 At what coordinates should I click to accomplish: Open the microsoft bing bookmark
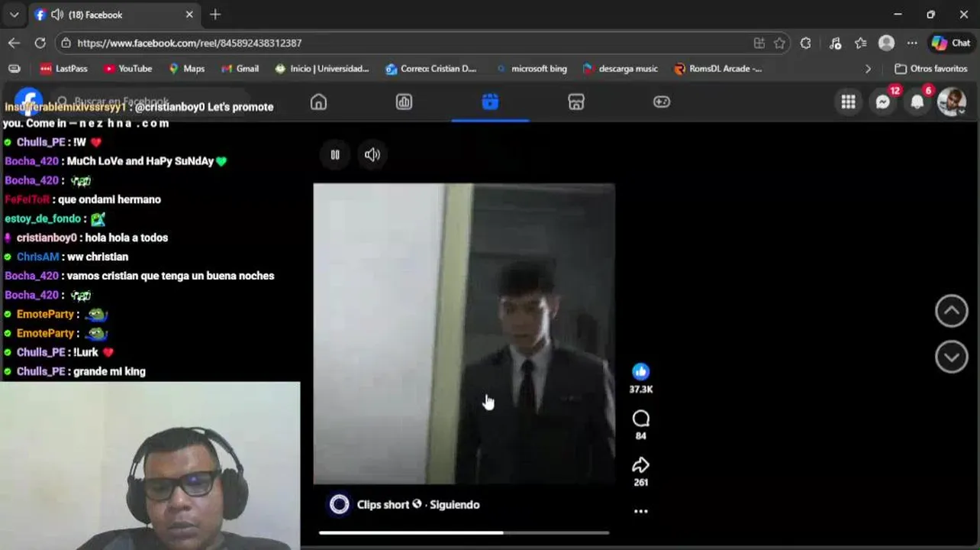pyautogui.click(x=531, y=69)
